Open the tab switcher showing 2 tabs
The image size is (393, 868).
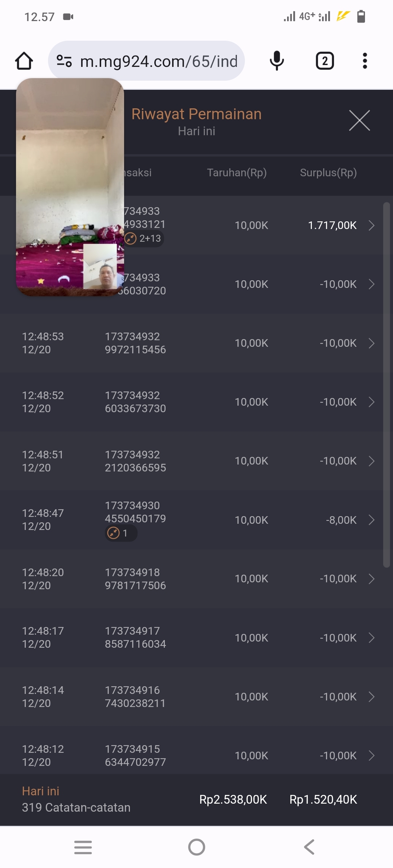click(325, 61)
